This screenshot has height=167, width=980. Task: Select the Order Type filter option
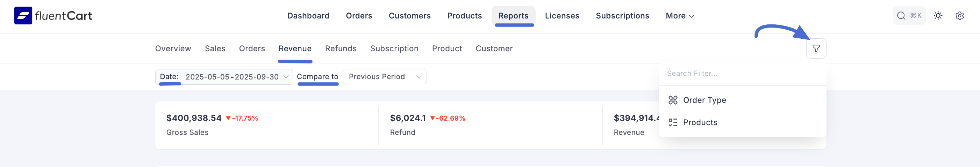click(704, 100)
